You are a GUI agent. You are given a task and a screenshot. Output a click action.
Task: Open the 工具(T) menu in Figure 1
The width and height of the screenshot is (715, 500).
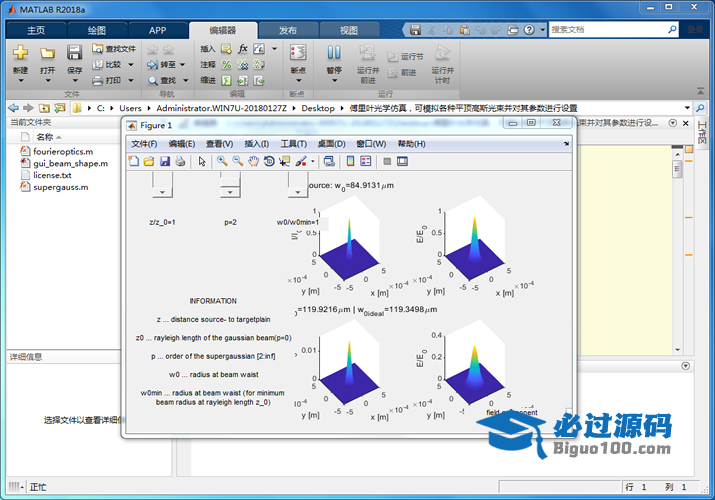(293, 144)
